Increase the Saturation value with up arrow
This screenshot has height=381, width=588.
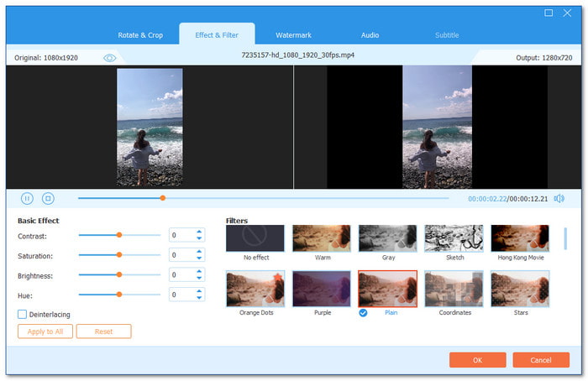[199, 252]
